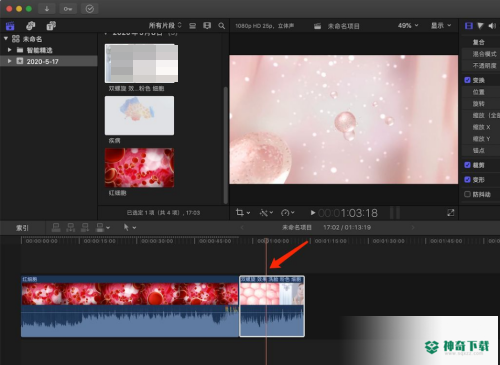500x365 pixels.
Task: Toggle the 变换 transform checkbox
Action: [x=467, y=80]
